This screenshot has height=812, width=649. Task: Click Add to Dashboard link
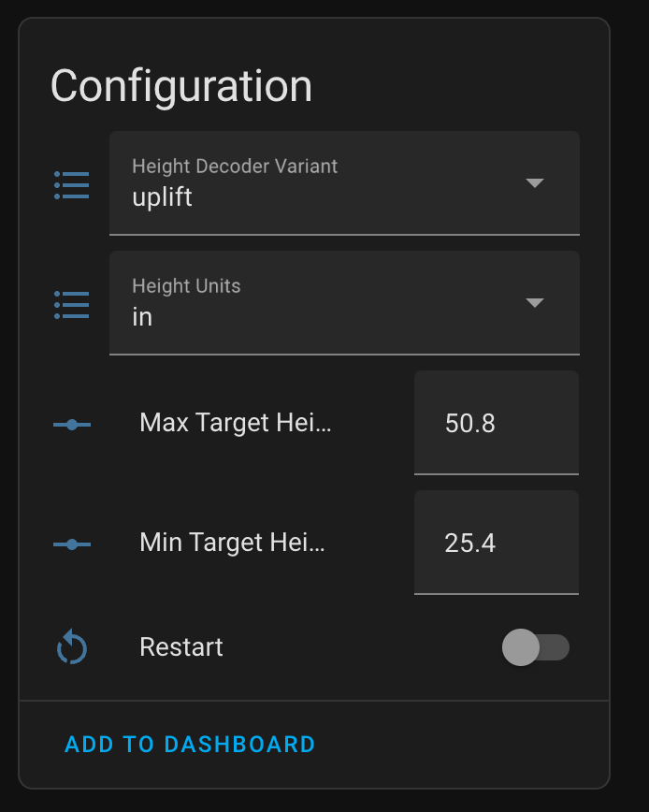[190, 745]
